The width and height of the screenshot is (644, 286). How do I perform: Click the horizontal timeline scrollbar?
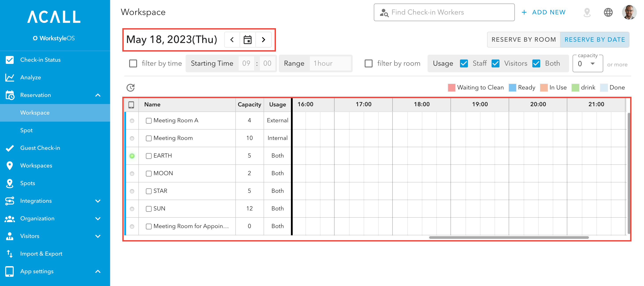click(x=509, y=238)
